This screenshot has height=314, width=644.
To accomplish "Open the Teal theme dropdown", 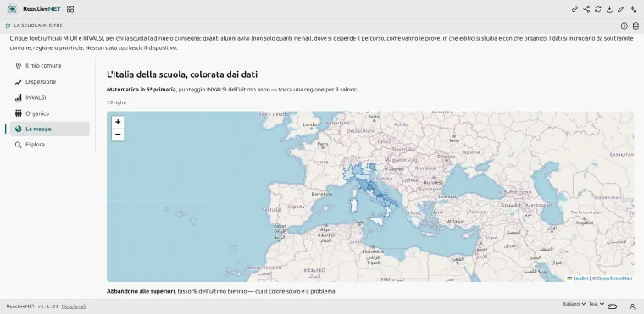I will pyautogui.click(x=597, y=304).
